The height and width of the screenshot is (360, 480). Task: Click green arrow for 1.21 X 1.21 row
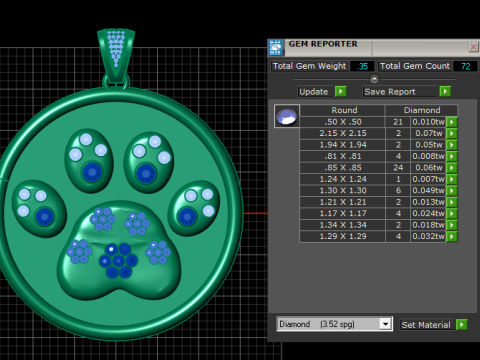click(x=452, y=202)
